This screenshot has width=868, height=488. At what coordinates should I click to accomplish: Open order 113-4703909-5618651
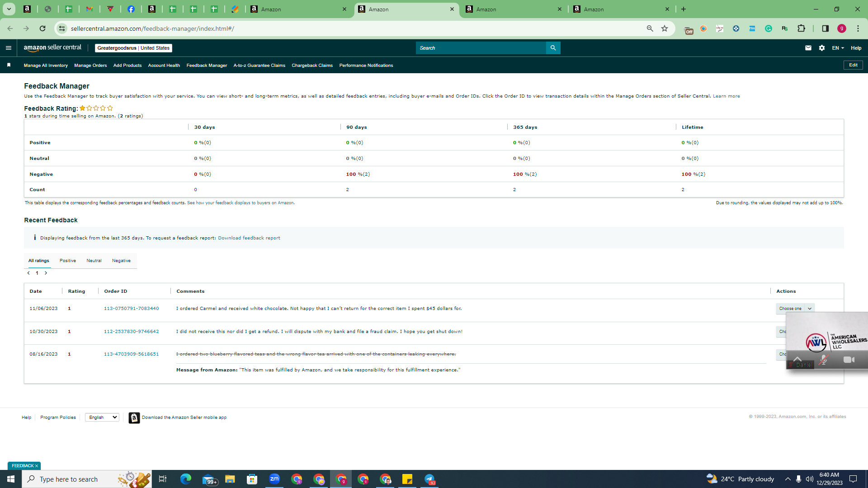[132, 354]
